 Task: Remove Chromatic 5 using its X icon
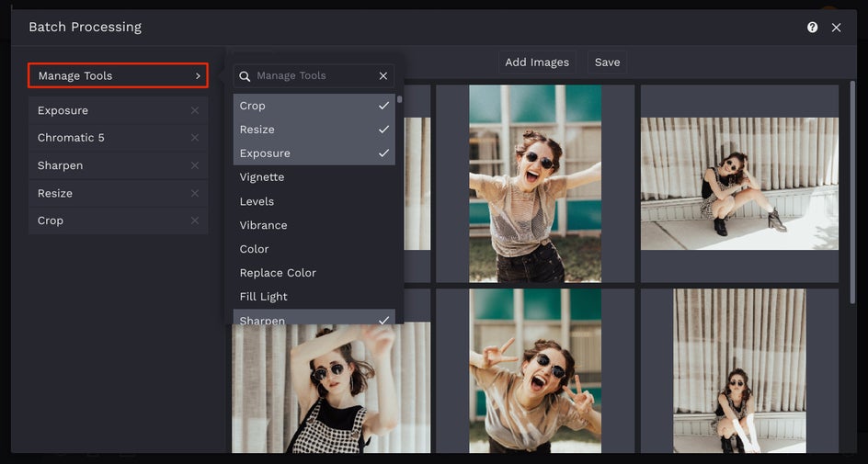coord(194,138)
